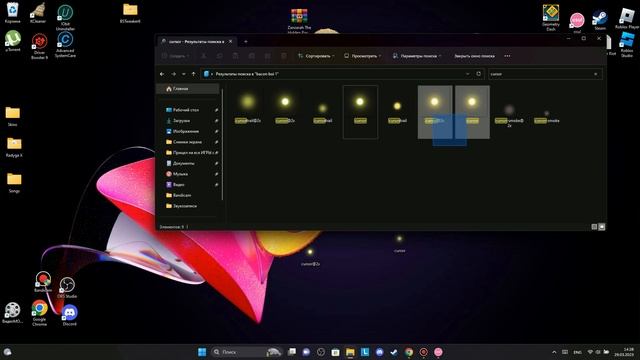
Task: Expand address bar history chevron
Action: click(468, 74)
